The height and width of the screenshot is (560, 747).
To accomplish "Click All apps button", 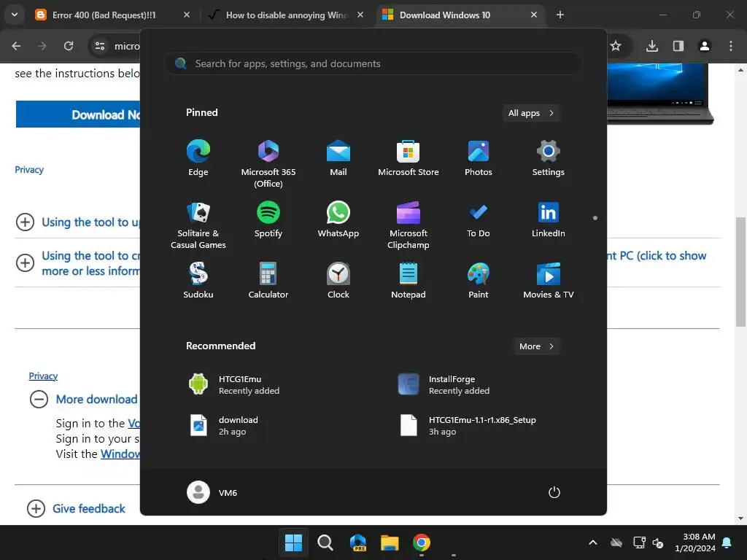I will click(x=531, y=113).
